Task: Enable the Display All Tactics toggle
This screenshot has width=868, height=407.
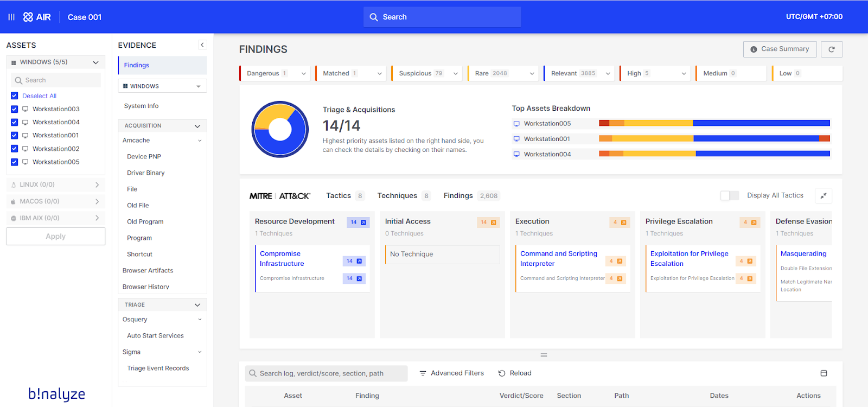Action: 730,195
